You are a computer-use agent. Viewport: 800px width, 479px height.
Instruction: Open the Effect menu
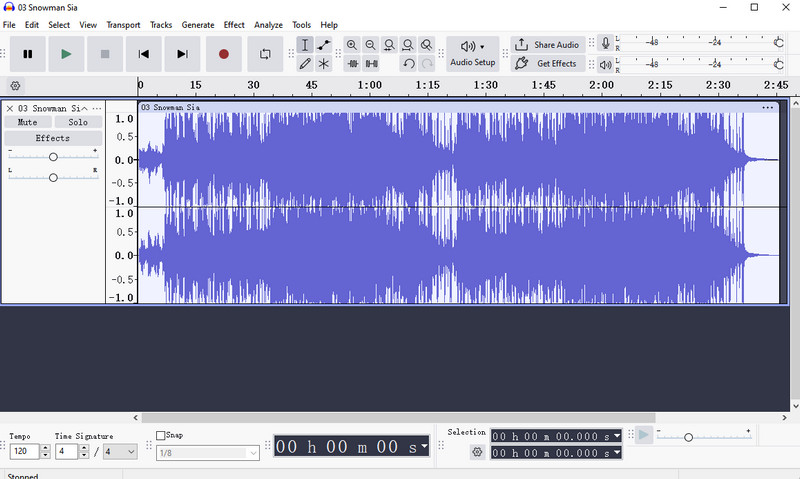click(x=234, y=24)
